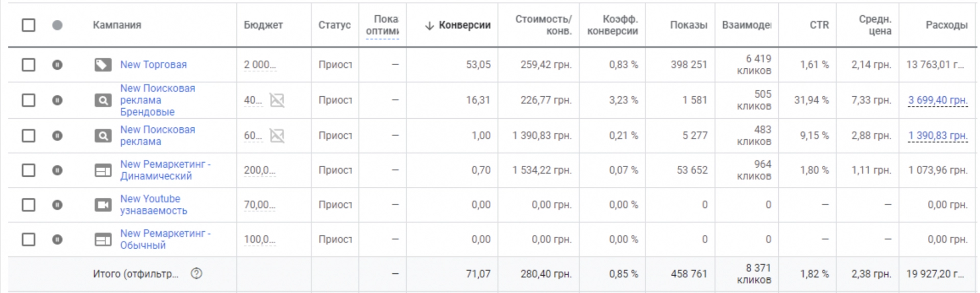
Task: Open the New Торговая campaign link
Action: pyautogui.click(x=154, y=65)
